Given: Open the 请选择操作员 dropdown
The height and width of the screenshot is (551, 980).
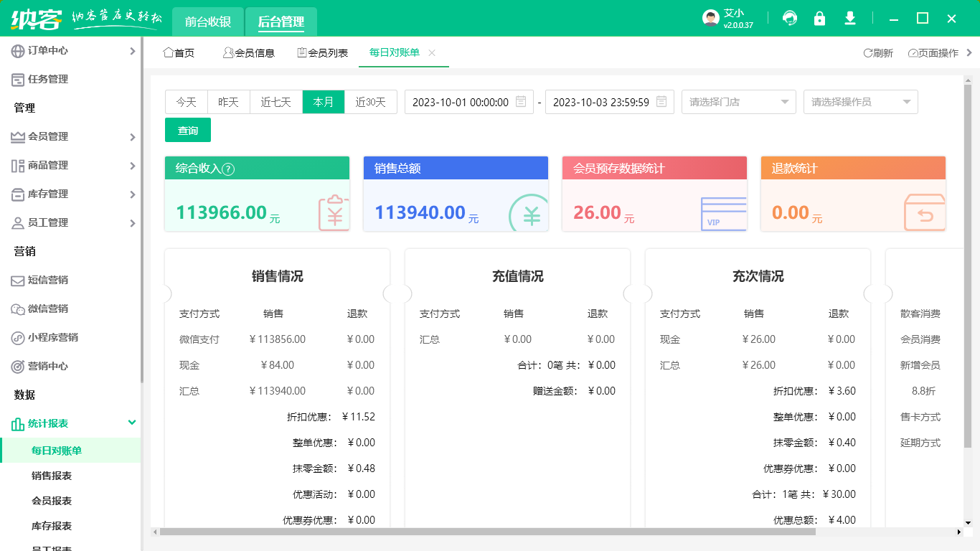Looking at the screenshot, I should click(x=860, y=102).
